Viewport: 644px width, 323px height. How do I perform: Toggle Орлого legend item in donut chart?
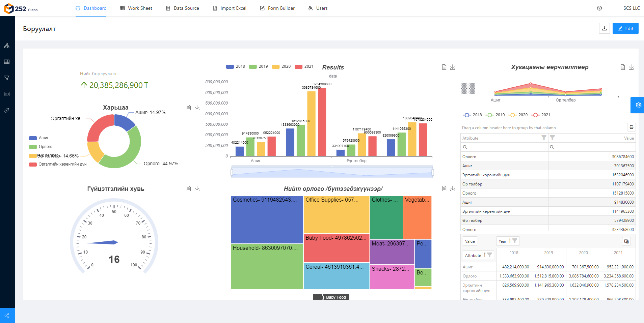(41, 147)
